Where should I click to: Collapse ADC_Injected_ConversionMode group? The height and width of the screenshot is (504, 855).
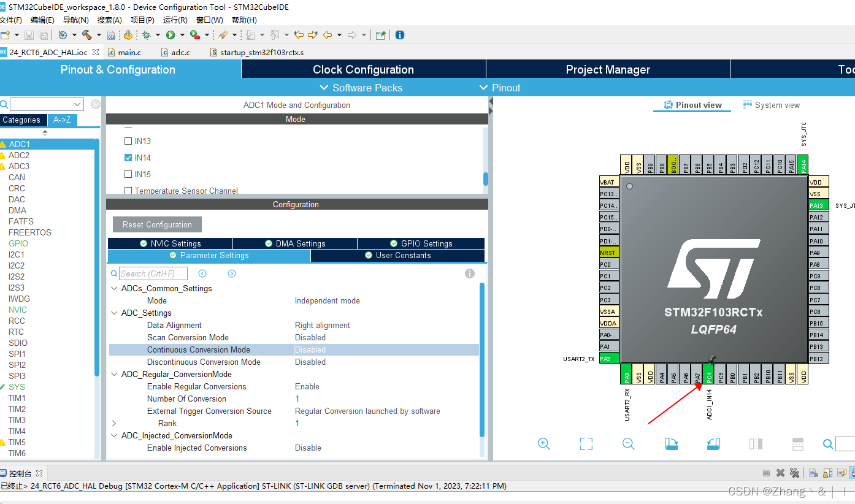pos(114,435)
